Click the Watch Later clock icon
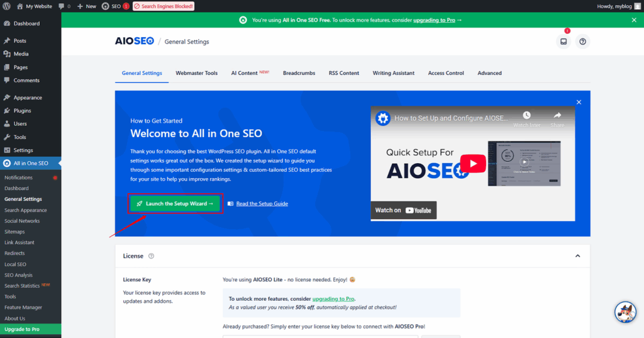The height and width of the screenshot is (338, 644). pos(526,118)
